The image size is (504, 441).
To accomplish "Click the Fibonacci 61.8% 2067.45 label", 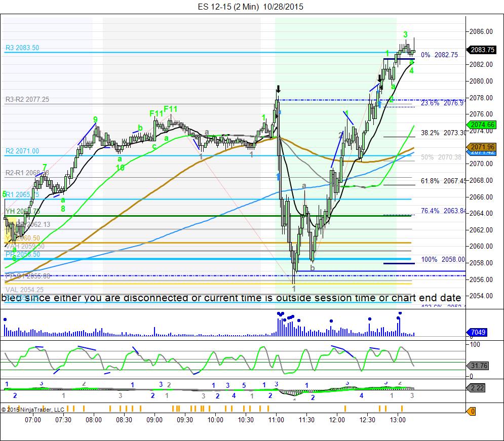I will click(443, 181).
